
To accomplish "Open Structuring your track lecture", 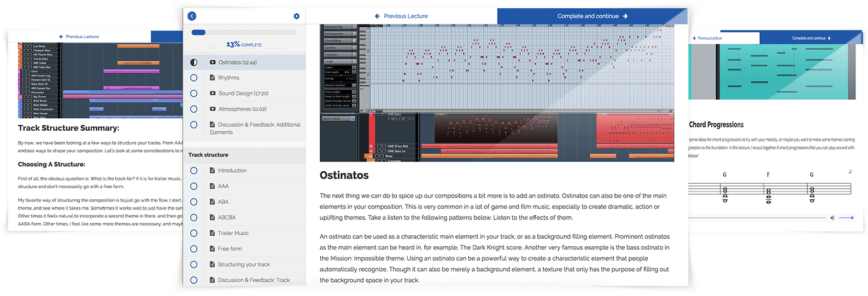I will coord(243,264).
